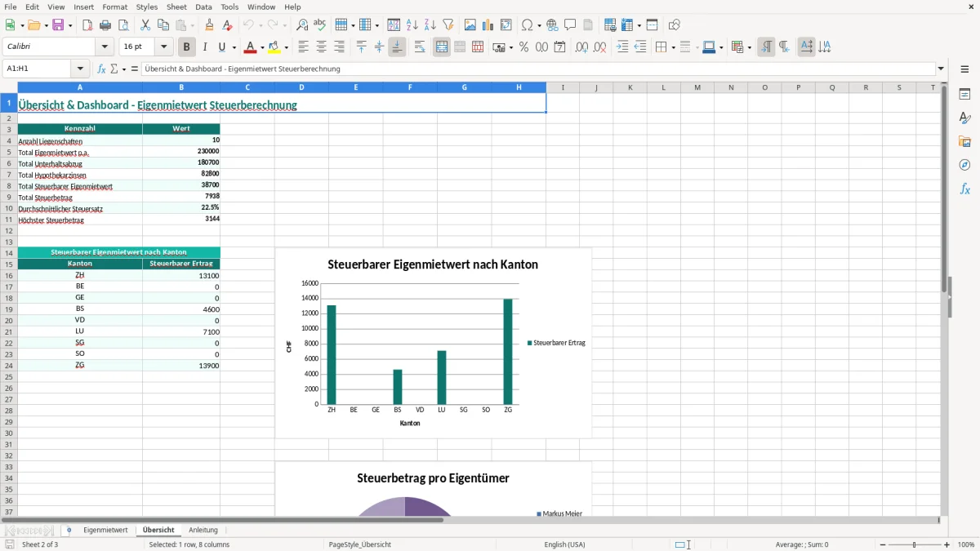Click the Insert Comment icon
Image resolution: width=980 pixels, height=551 pixels.
tap(570, 25)
